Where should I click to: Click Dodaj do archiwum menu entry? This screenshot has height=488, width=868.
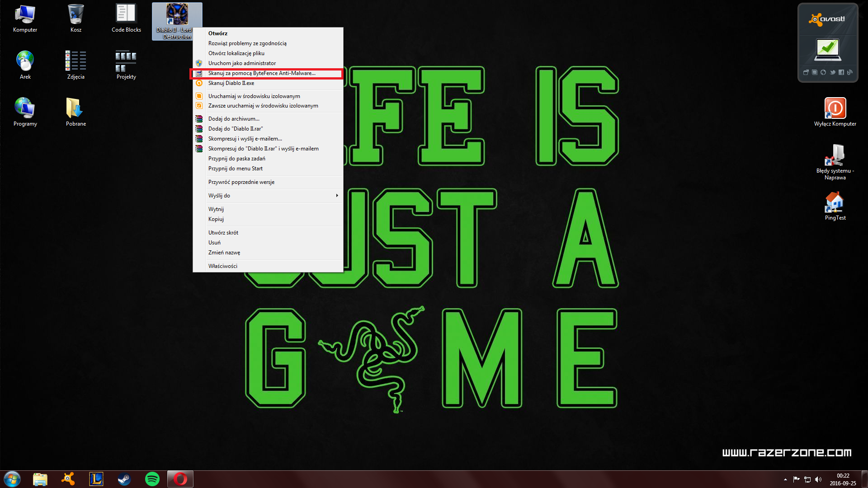[234, 119]
